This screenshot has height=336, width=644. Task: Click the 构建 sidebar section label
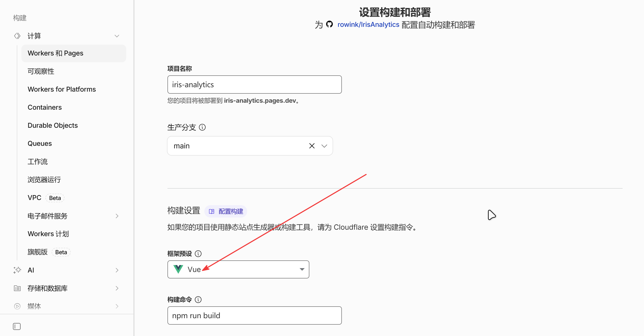[x=20, y=18]
